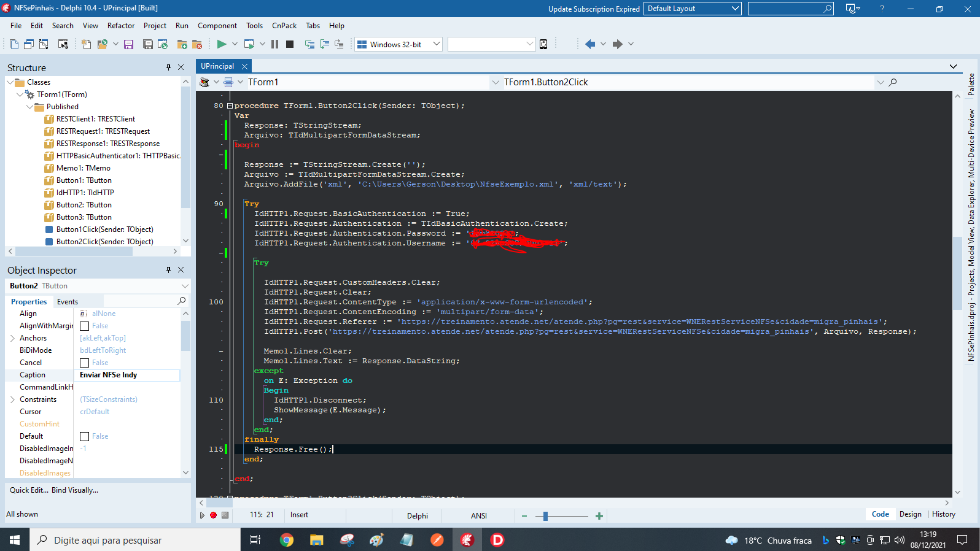Click Quick Edit... link
Image resolution: width=980 pixels, height=551 pixels.
point(29,490)
